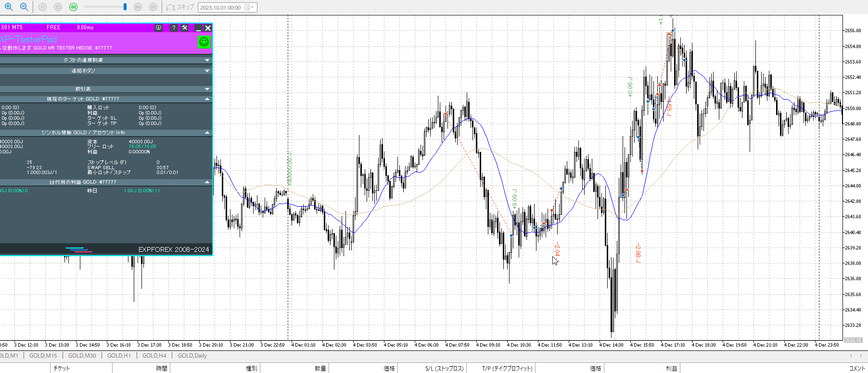
Task: Collapse the シンボル情報 GOLD section
Action: click(x=207, y=133)
